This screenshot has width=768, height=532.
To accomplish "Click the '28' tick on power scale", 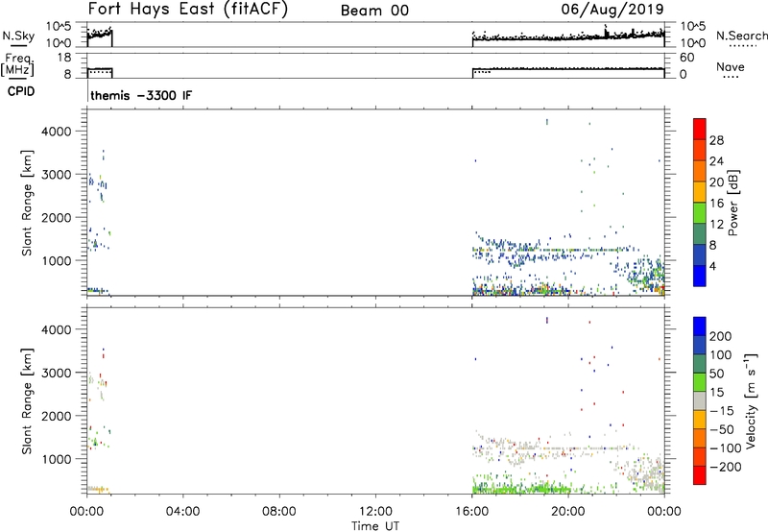I will (716, 140).
